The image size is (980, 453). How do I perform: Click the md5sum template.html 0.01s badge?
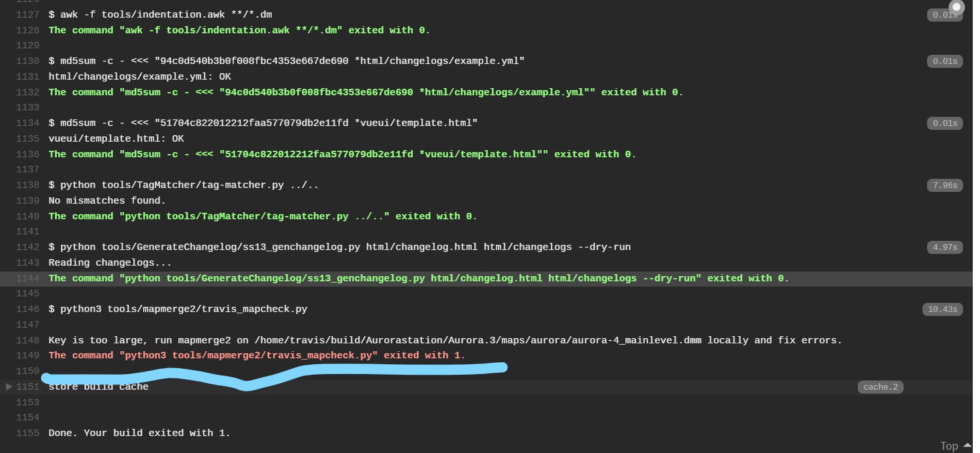coord(945,123)
